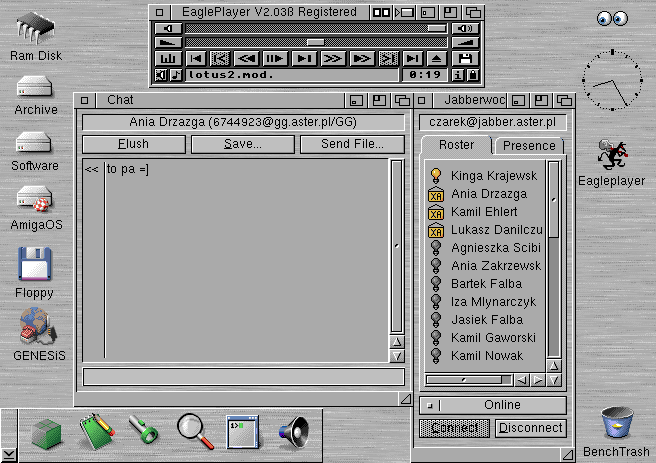Select Iza Mlynarczyk in the roster
This screenshot has width=656, height=463.
[x=485, y=302]
